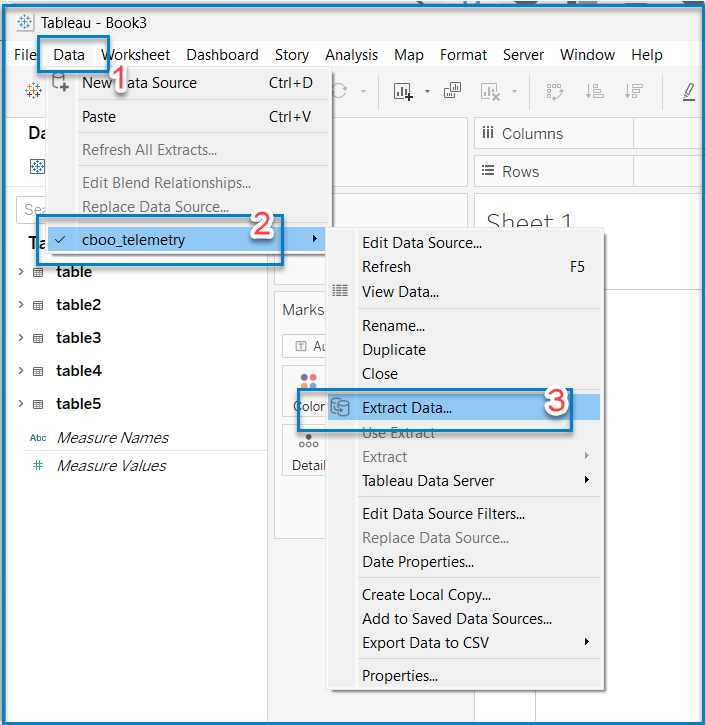Click the Detail marks card icon
The image size is (706, 725).
pos(308,441)
